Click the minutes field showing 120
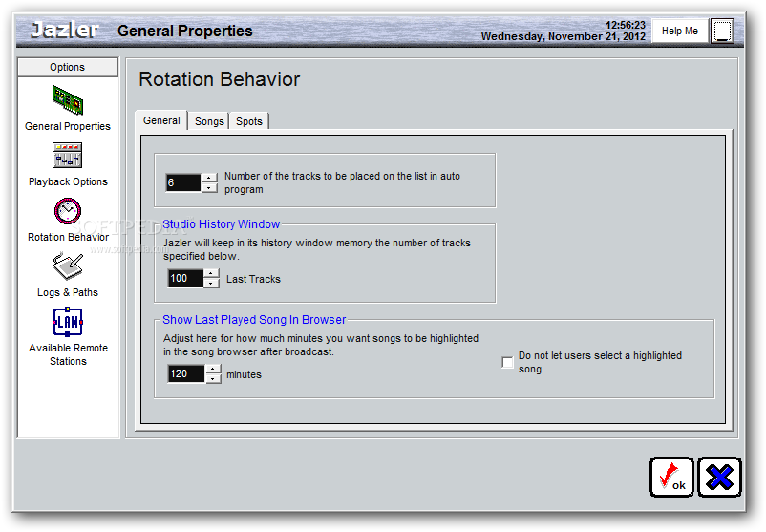Image resolution: width=766 pixels, height=532 pixels. click(186, 373)
